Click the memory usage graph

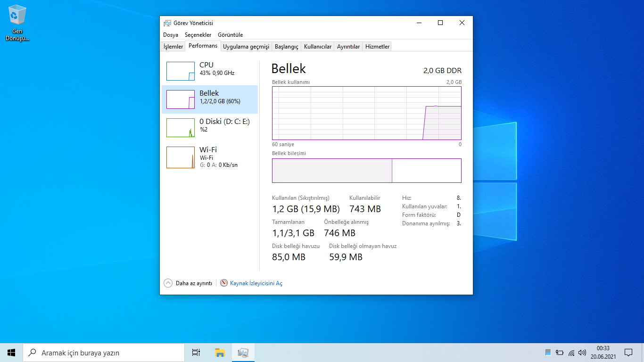click(x=367, y=113)
